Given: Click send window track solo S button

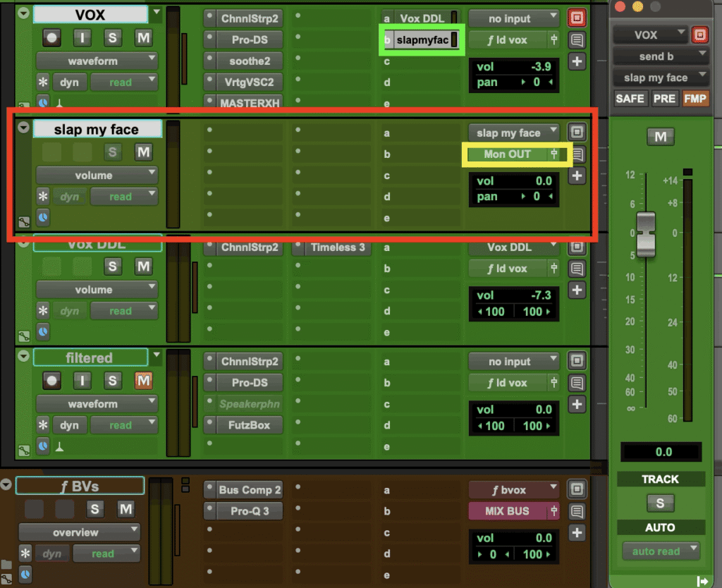Looking at the screenshot, I should 660,503.
